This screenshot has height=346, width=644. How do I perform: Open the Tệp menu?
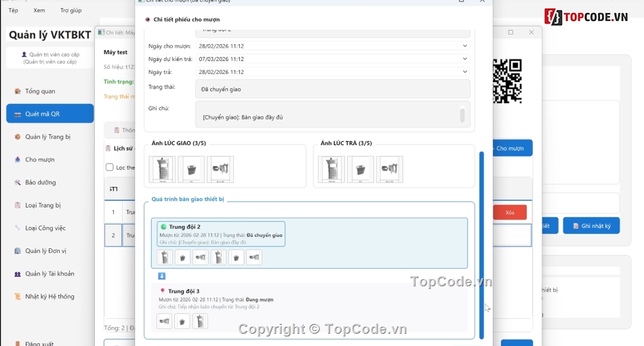pyautogui.click(x=14, y=11)
